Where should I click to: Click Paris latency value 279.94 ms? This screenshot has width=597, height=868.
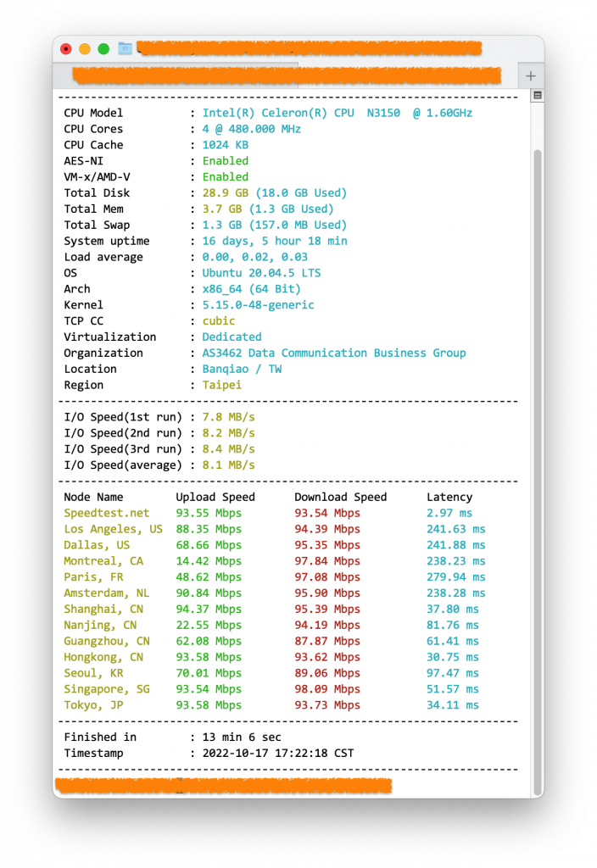tap(455, 577)
